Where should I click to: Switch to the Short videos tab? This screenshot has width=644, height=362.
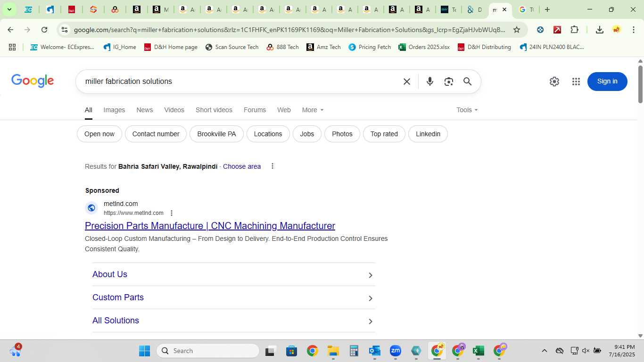click(x=214, y=110)
